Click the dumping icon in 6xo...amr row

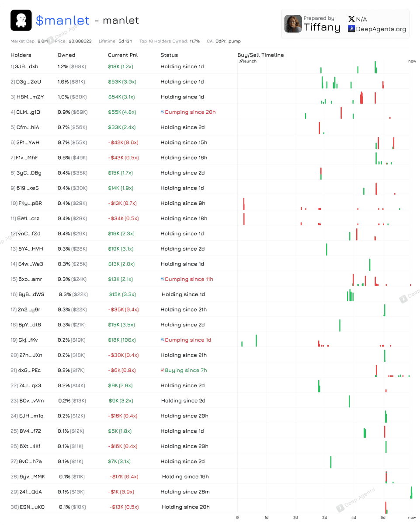click(162, 279)
